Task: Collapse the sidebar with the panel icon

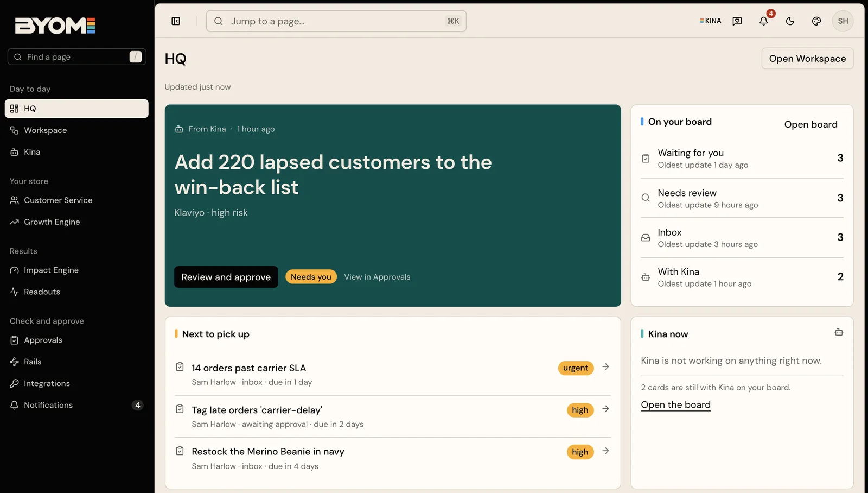Action: 176,21
